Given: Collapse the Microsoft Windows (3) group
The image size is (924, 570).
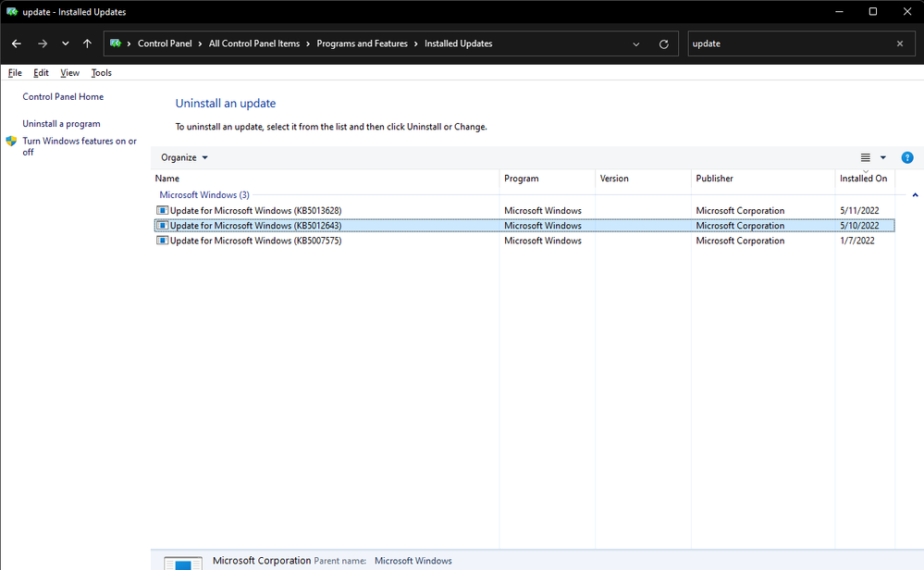Looking at the screenshot, I should click(915, 195).
